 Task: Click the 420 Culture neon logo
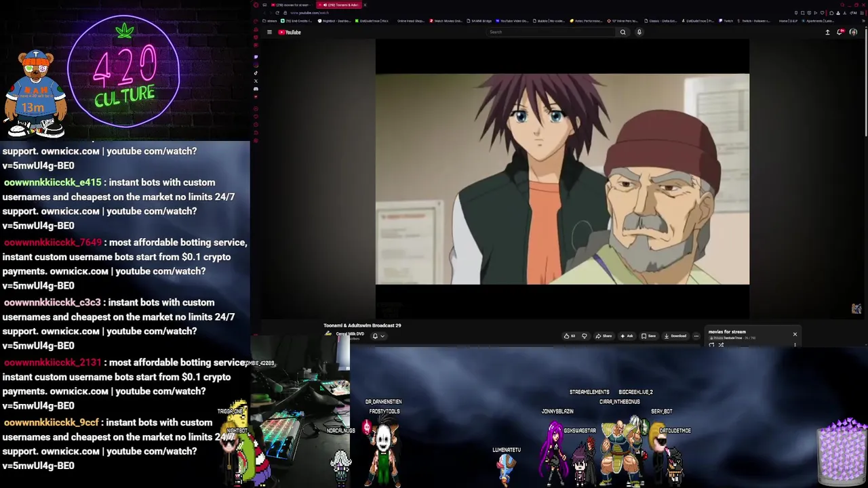[x=124, y=71]
